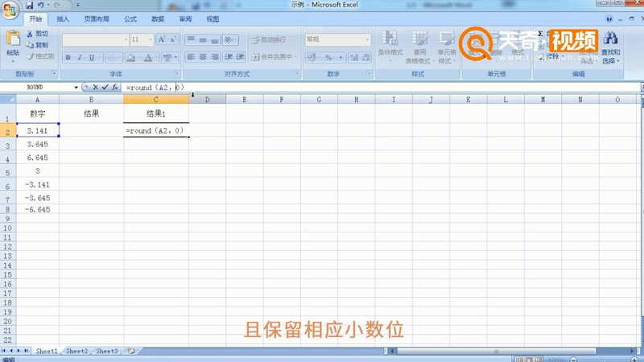Click the Paste clipboard icon

13,38
